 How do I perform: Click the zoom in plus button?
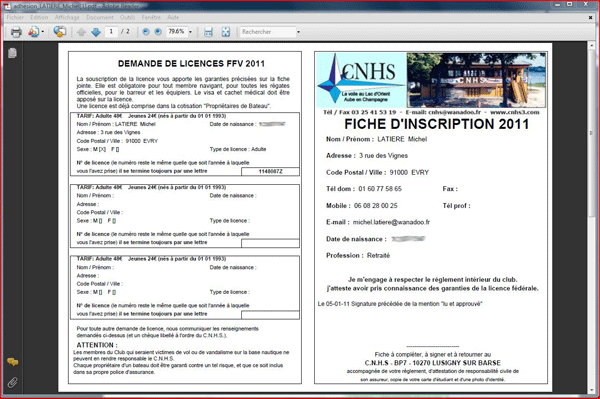[158, 32]
